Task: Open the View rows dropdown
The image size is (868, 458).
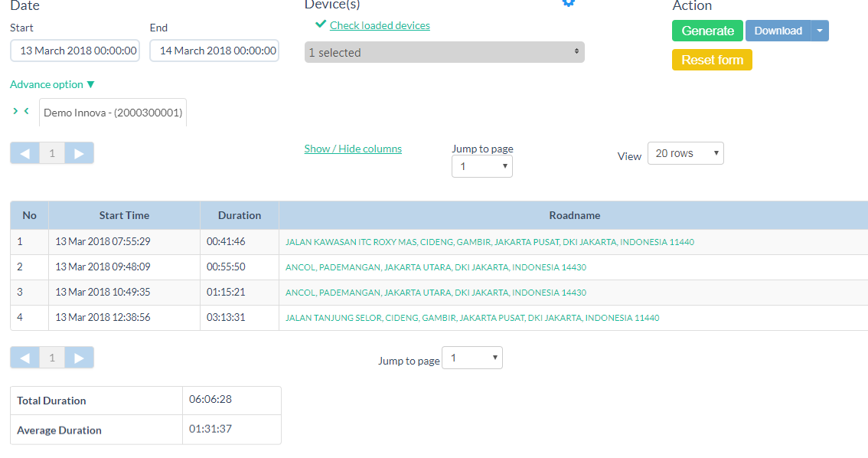Action: [685, 153]
